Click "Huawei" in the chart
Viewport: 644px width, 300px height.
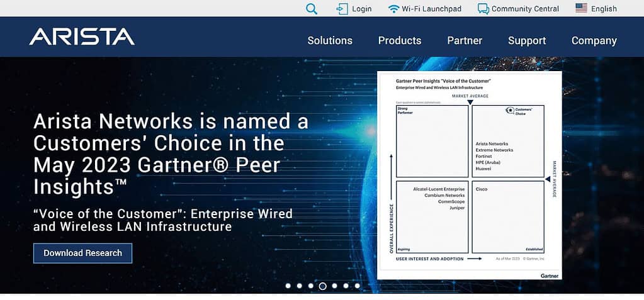[x=483, y=169]
